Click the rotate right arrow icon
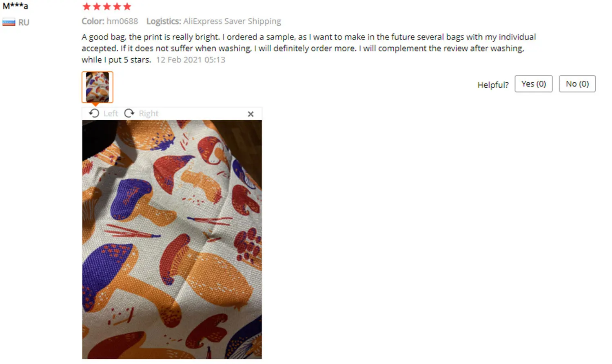The height and width of the screenshot is (364, 612). point(129,113)
